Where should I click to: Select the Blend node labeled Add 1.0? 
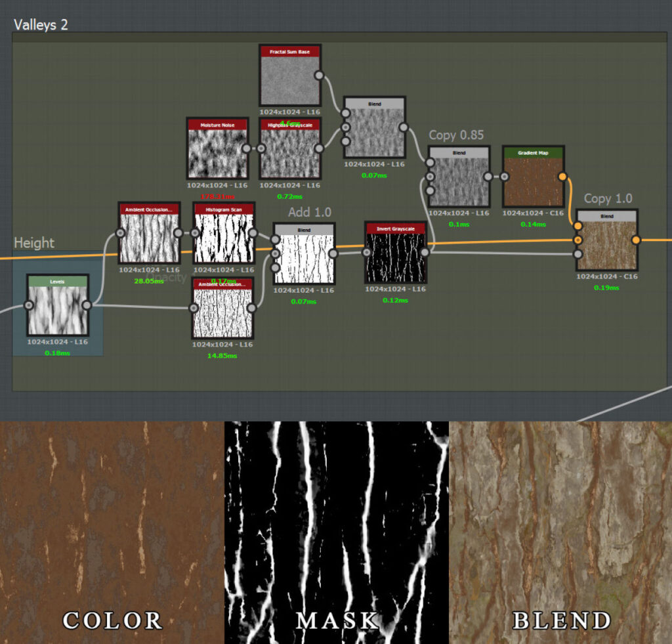[x=304, y=254]
